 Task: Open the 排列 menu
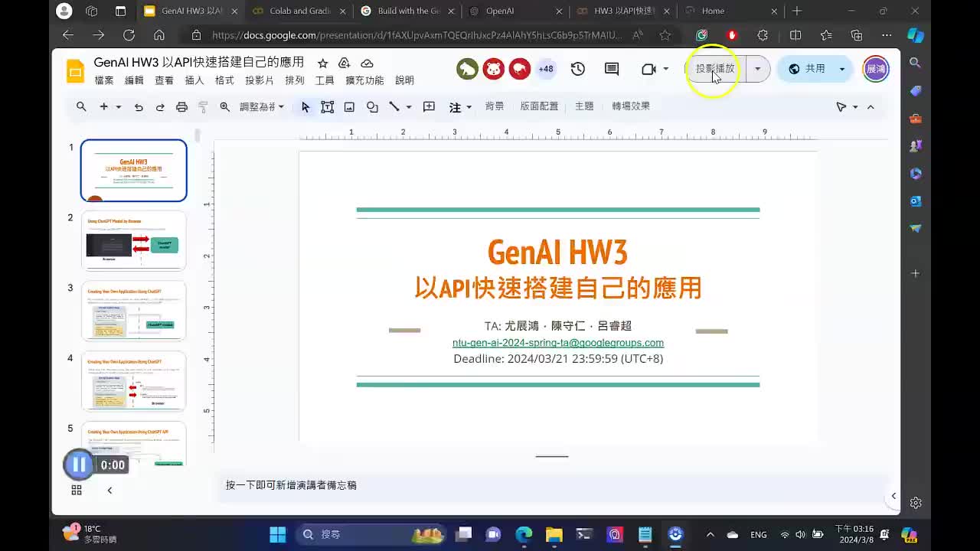[295, 80]
